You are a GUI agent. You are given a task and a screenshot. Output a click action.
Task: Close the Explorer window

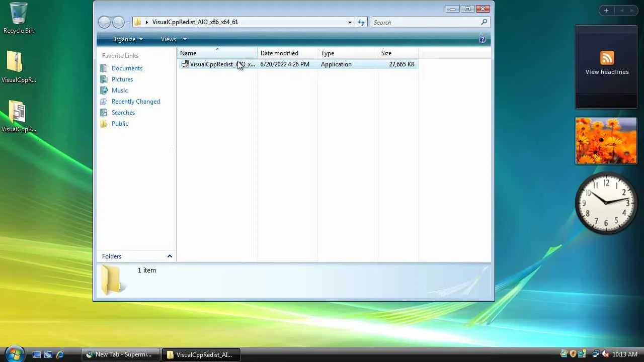pyautogui.click(x=483, y=9)
